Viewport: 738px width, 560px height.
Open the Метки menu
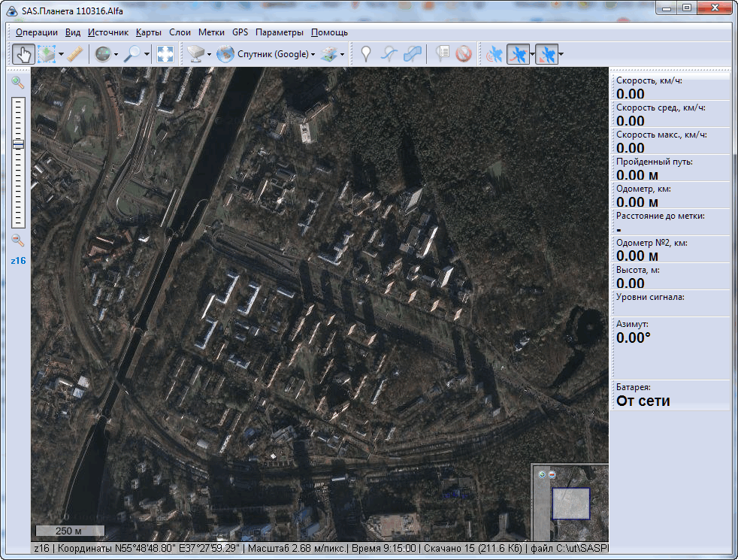click(x=211, y=32)
